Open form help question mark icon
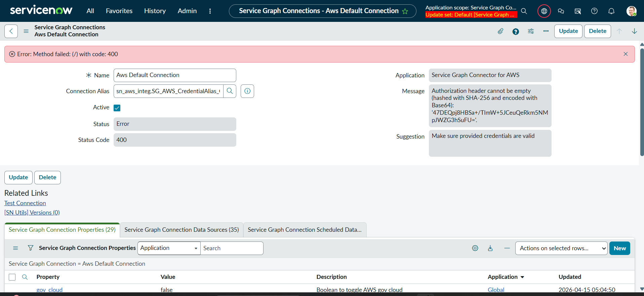Screen dimensions: 644x296 tap(516, 32)
